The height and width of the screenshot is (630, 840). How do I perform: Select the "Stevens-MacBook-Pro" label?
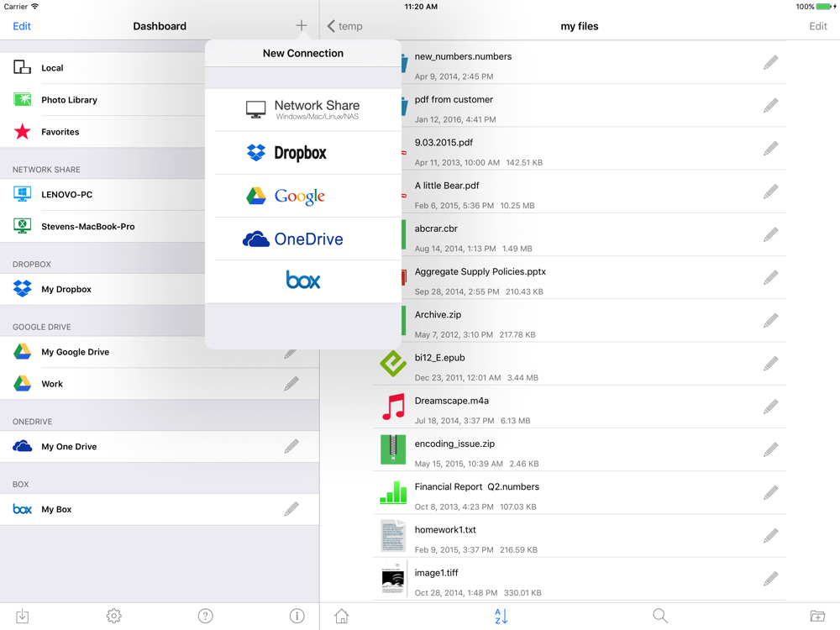[88, 226]
